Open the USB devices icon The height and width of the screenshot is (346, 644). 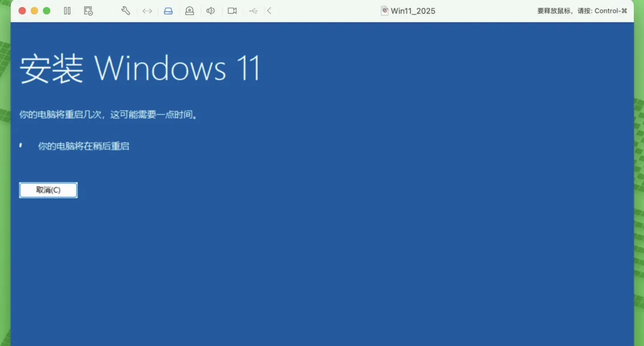click(x=253, y=11)
